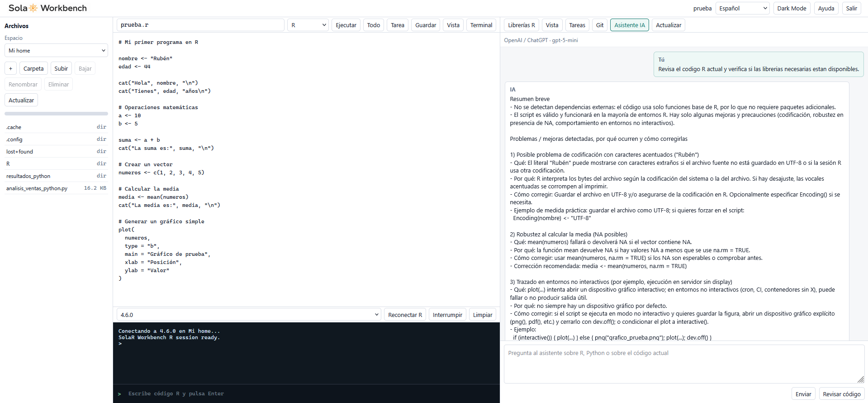The image size is (868, 403).
Task: Click Revisar código button
Action: click(842, 394)
